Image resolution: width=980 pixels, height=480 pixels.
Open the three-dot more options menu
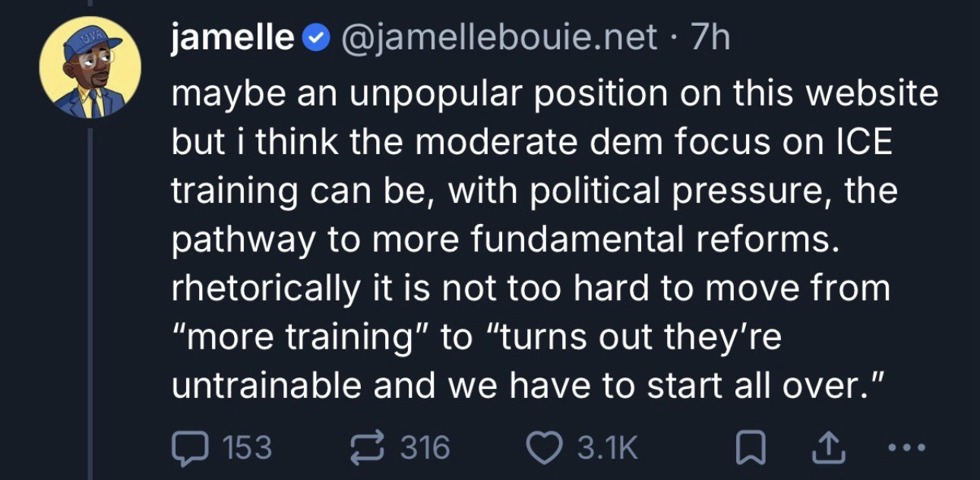(x=902, y=448)
